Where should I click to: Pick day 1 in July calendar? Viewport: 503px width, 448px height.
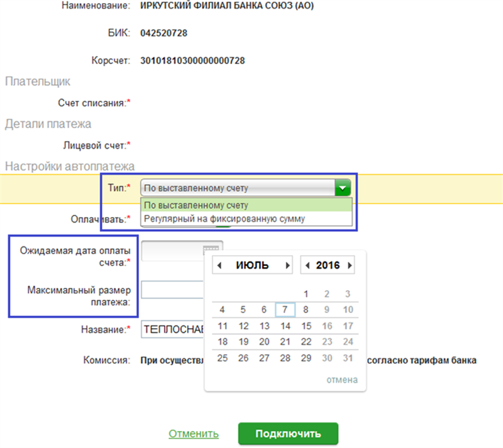pos(306,293)
